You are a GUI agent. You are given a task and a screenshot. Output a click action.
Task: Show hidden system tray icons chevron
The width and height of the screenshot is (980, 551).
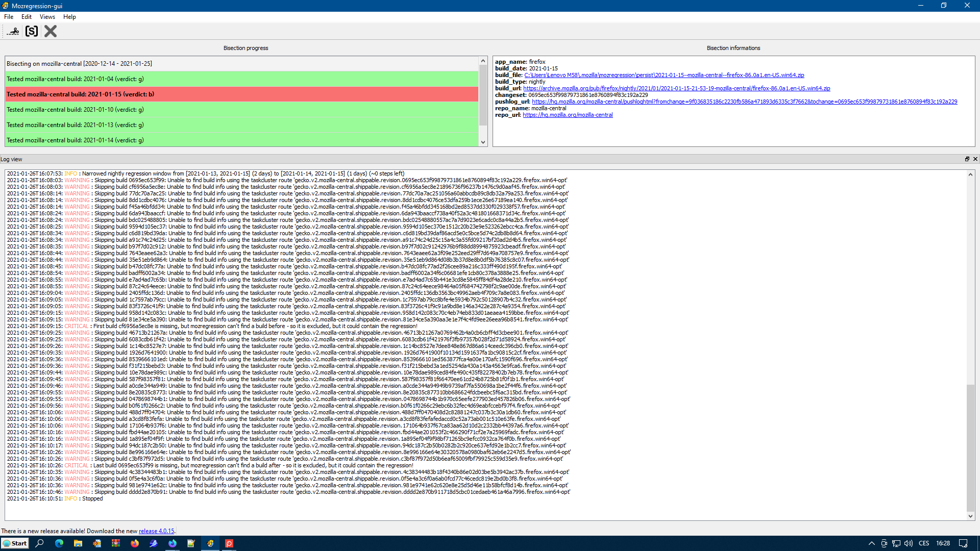tap(871, 543)
